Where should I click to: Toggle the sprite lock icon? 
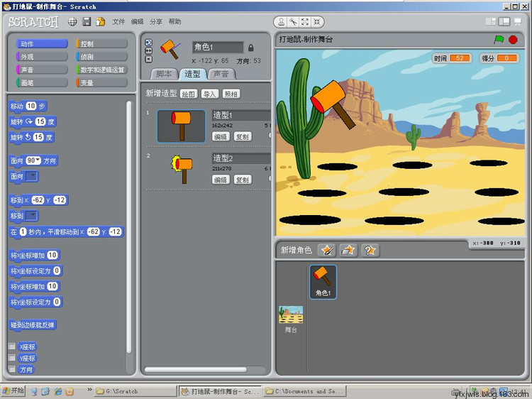250,48
